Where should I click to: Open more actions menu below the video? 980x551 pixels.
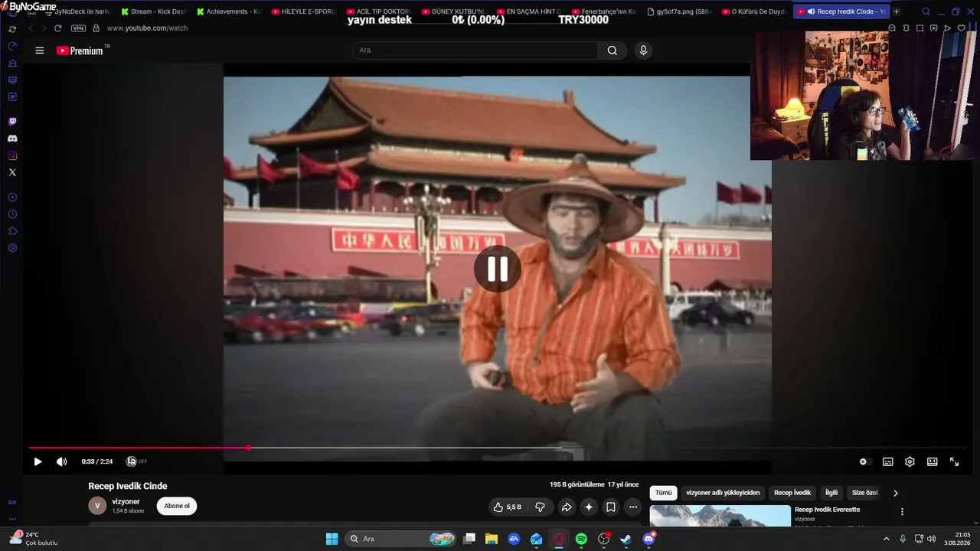pos(632,507)
